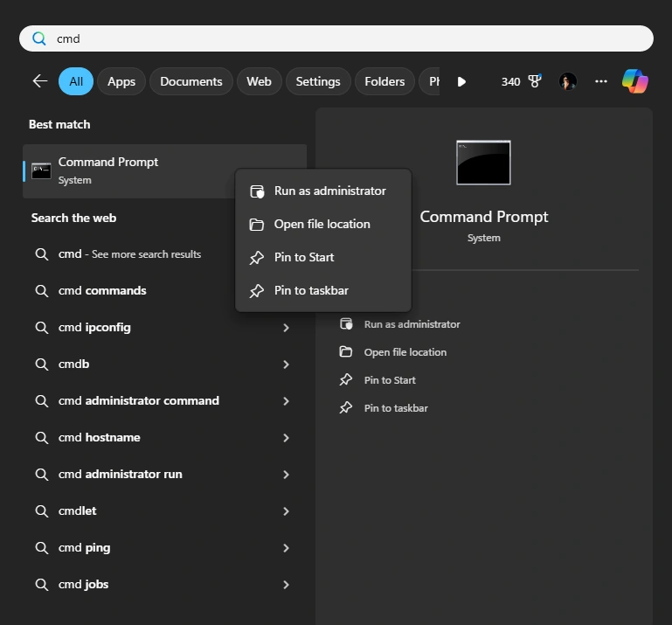Select the cmd administrator run suggestion text
The image size is (672, 625).
120,474
